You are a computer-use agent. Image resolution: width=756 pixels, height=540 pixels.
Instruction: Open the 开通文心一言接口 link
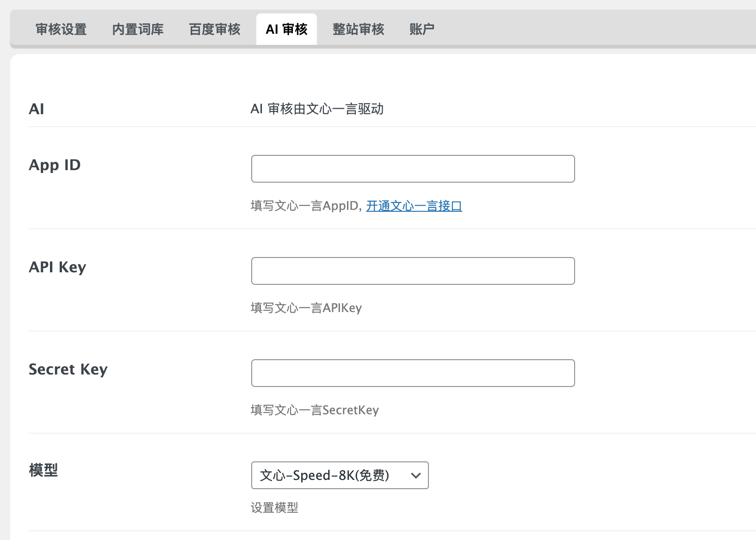pyautogui.click(x=414, y=206)
